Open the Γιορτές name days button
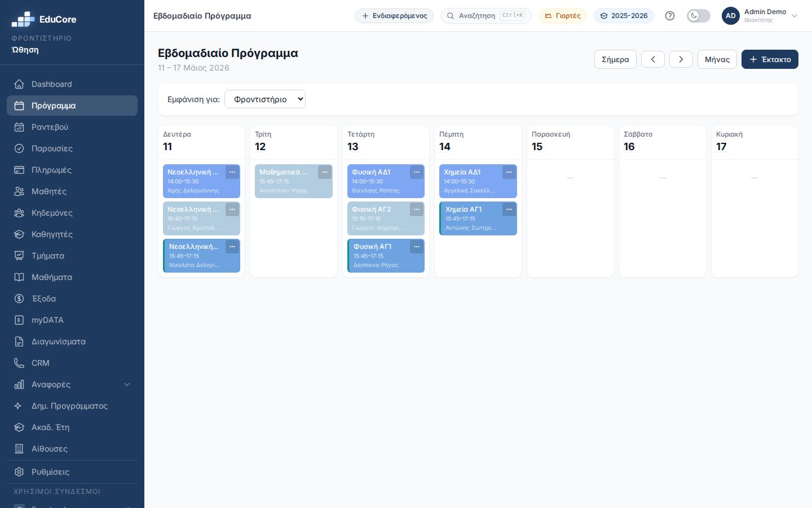The image size is (812, 508). click(x=563, y=16)
